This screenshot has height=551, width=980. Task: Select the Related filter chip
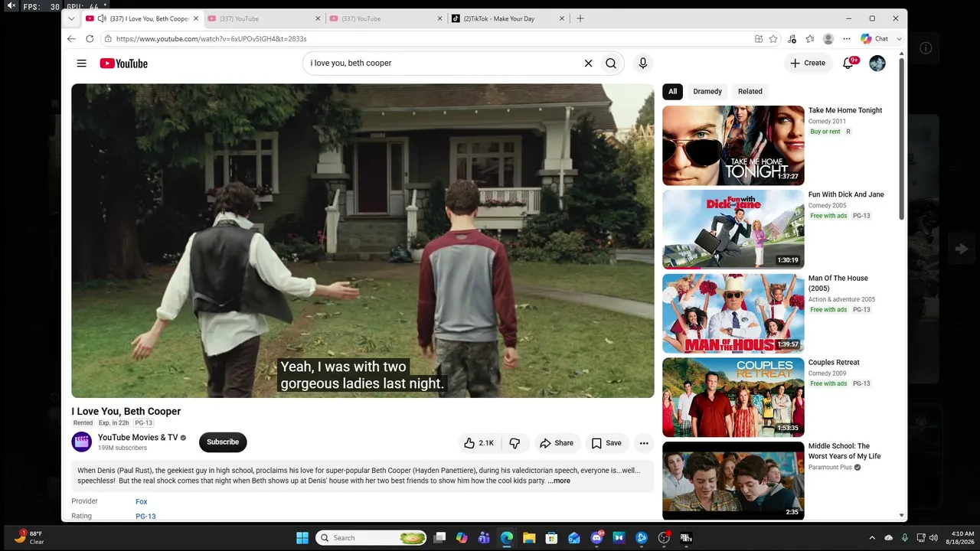pyautogui.click(x=750, y=92)
